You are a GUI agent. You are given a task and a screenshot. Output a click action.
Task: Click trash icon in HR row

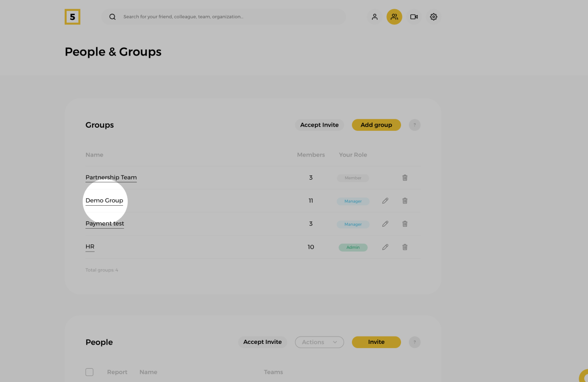pos(405,247)
